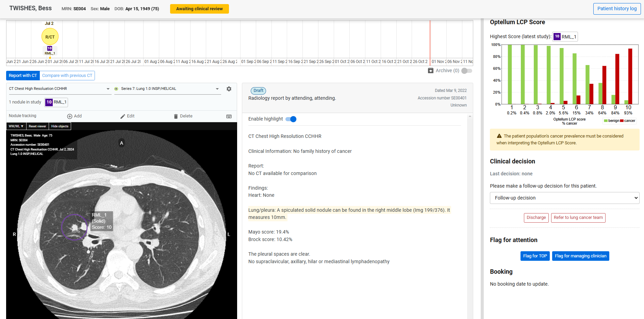This screenshot has height=319, width=644.
Task: Open the Patient history log
Action: point(617,9)
